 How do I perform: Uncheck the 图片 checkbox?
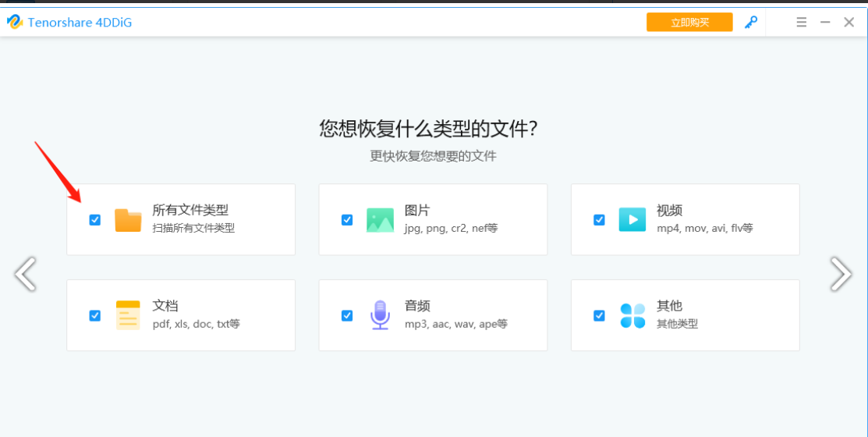(x=347, y=220)
